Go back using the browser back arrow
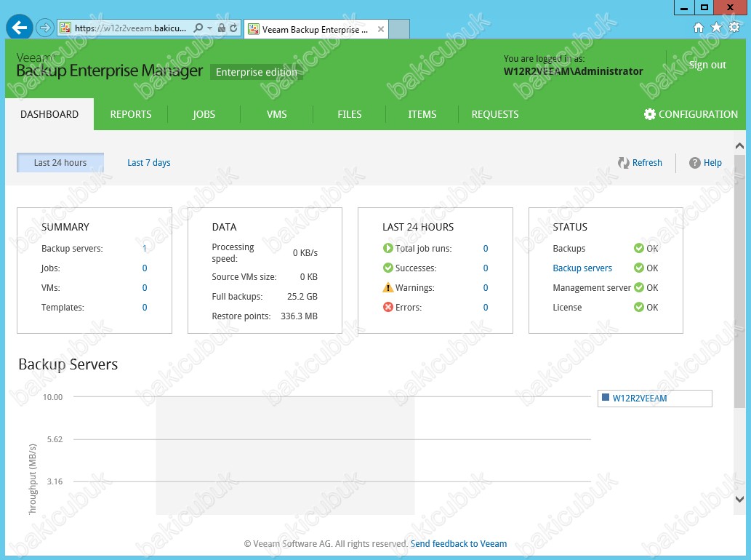Image resolution: width=751 pixels, height=560 pixels. click(x=19, y=28)
